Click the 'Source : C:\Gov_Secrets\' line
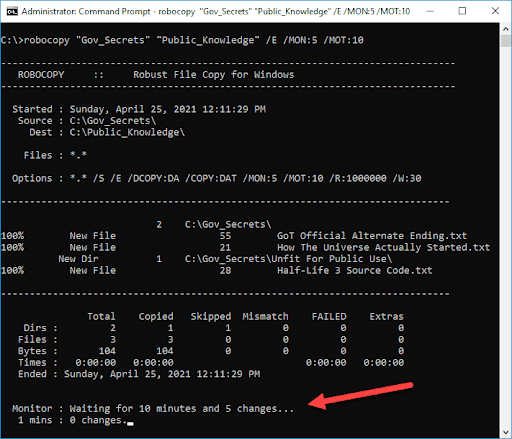512x439 pixels. (87, 121)
